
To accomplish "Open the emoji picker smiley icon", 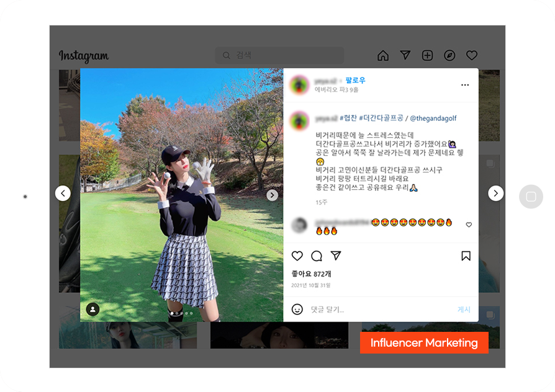I will [297, 310].
